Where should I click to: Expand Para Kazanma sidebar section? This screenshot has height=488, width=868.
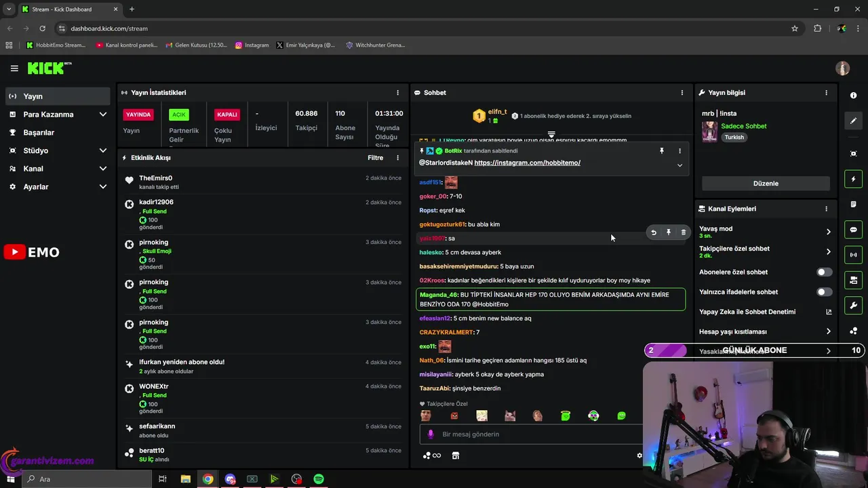click(x=103, y=115)
